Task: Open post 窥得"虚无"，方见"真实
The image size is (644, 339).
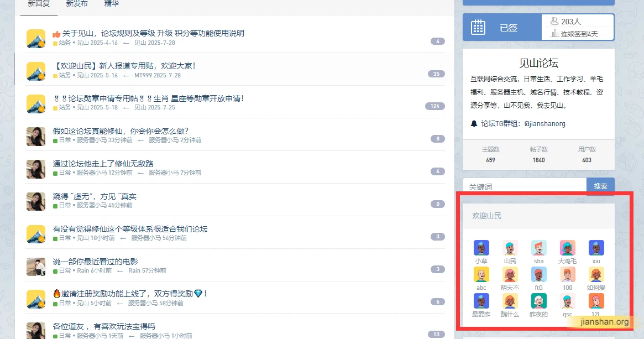Action: click(x=95, y=196)
